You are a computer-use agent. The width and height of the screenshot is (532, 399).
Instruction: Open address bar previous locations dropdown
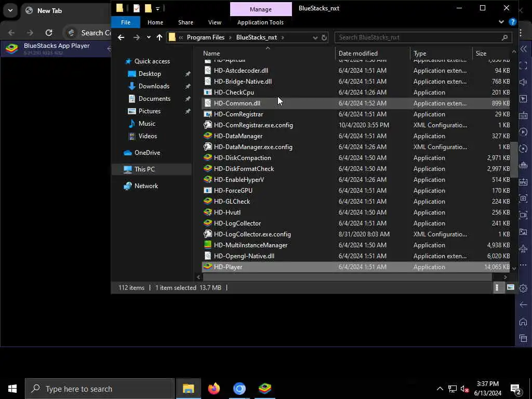click(315, 37)
